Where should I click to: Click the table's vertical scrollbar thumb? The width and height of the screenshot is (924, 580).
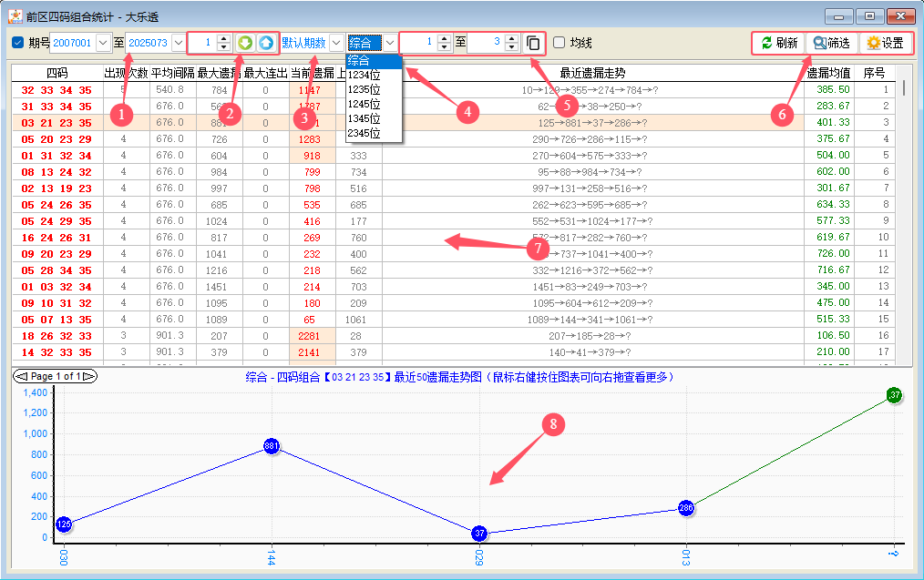click(x=904, y=87)
